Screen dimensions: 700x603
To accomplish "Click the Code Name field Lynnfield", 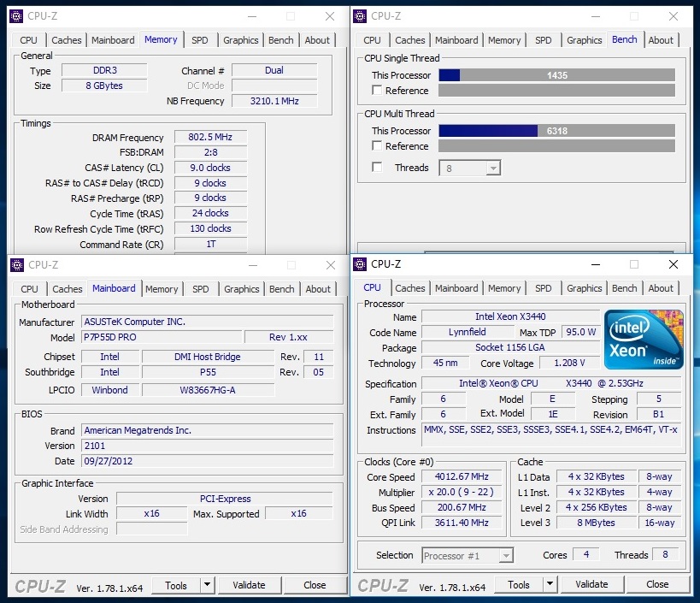I will point(468,332).
